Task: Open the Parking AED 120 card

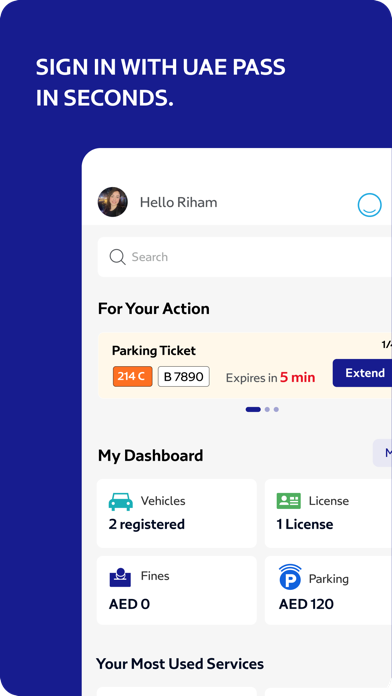Action: coord(328,590)
